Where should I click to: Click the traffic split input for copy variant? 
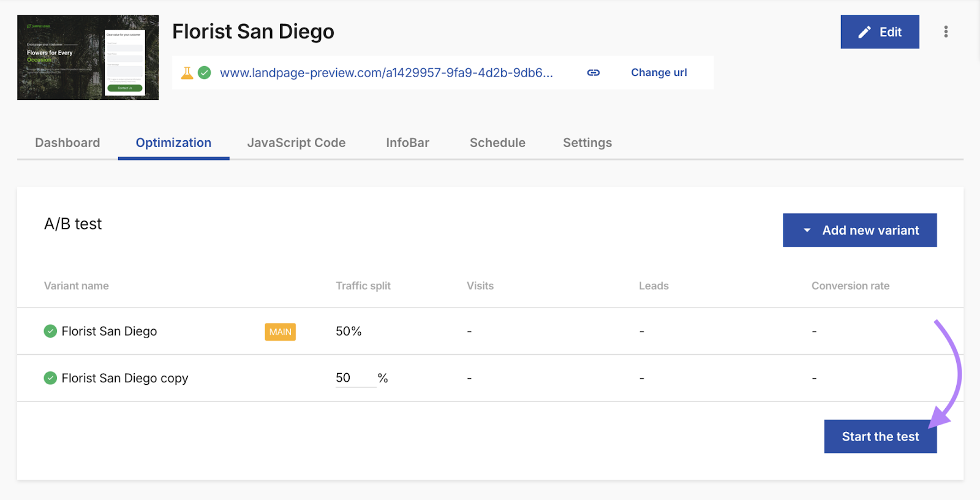click(x=354, y=378)
